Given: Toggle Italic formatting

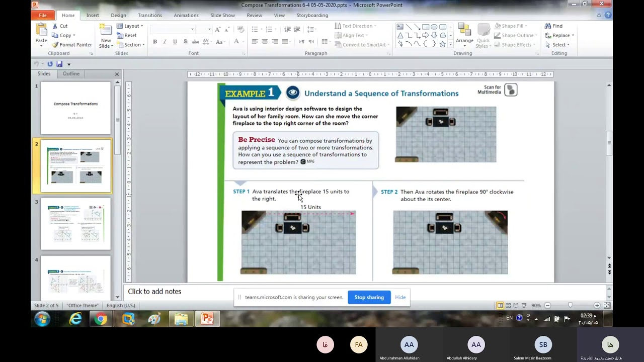Looking at the screenshot, I should click(165, 42).
